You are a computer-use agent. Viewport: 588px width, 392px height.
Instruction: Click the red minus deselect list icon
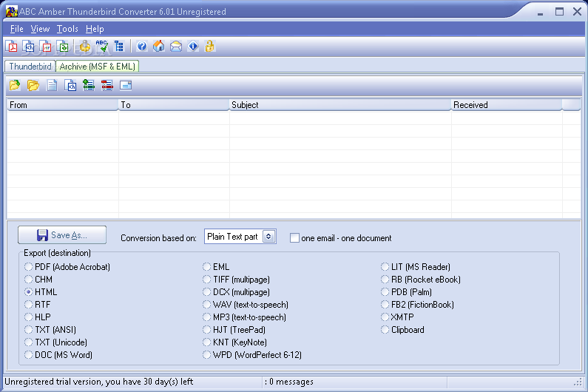tap(107, 86)
